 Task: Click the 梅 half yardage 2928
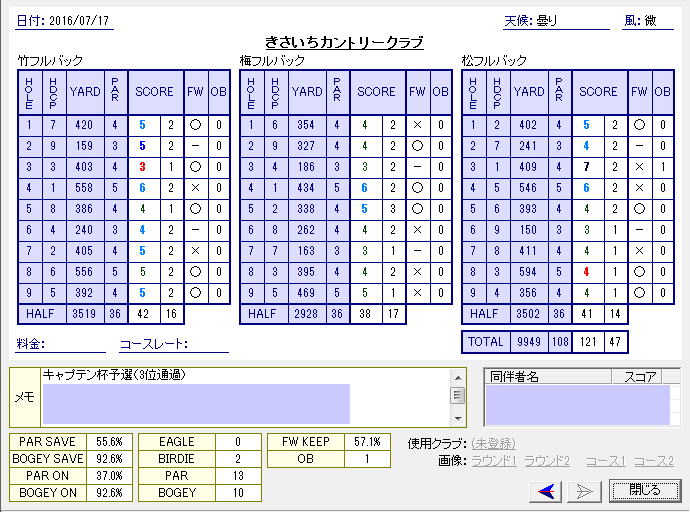click(306, 314)
